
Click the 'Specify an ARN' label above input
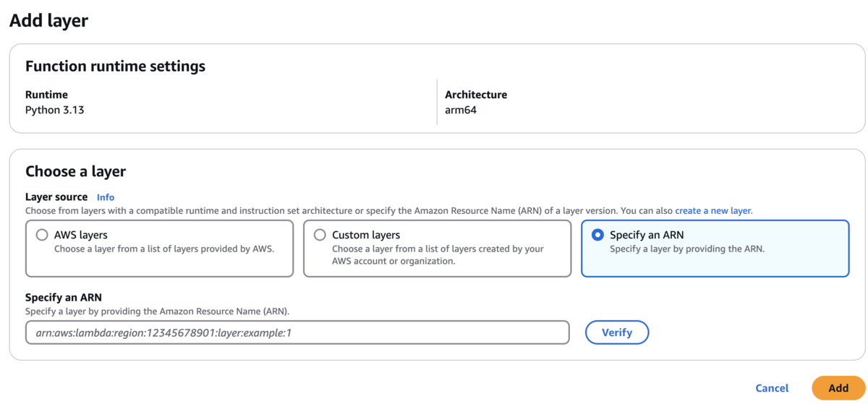64,298
